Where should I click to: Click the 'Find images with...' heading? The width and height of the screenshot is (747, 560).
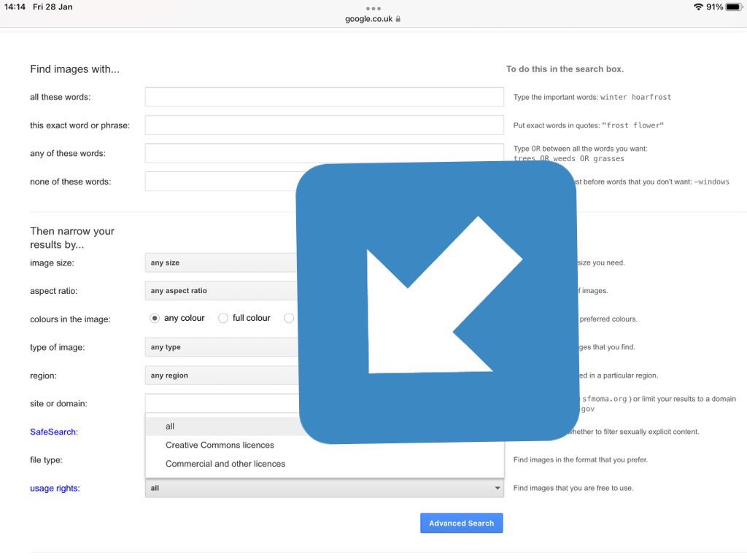(x=75, y=69)
